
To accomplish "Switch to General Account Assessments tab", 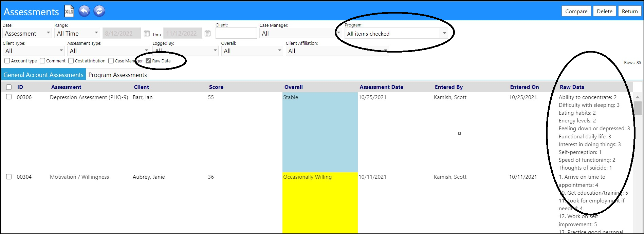I will [x=43, y=75].
